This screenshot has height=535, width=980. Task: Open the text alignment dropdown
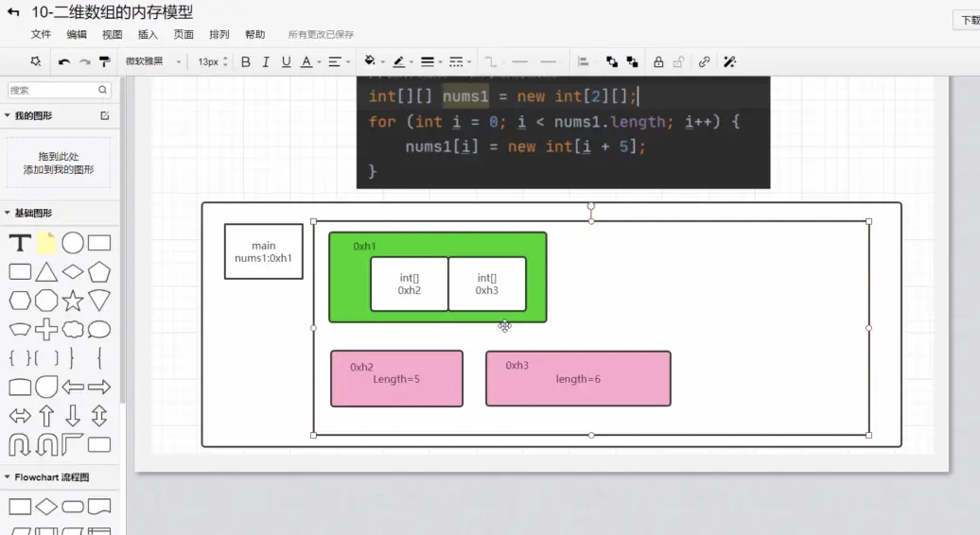(340, 61)
